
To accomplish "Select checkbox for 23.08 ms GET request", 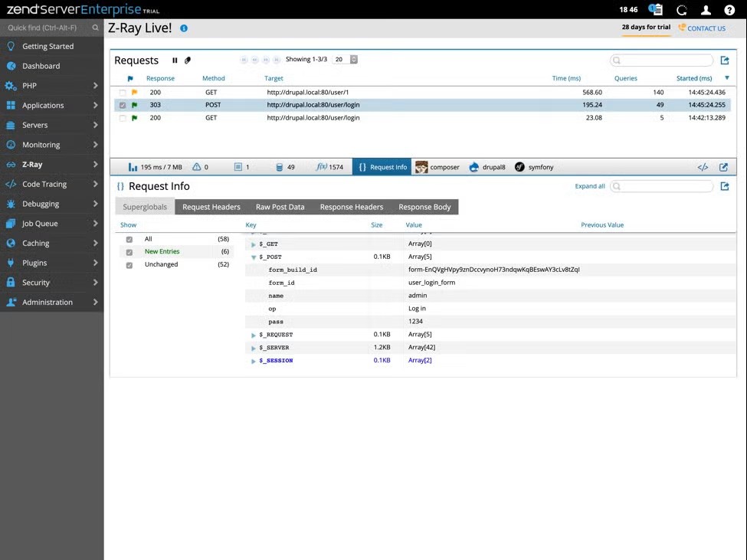I will coord(123,118).
